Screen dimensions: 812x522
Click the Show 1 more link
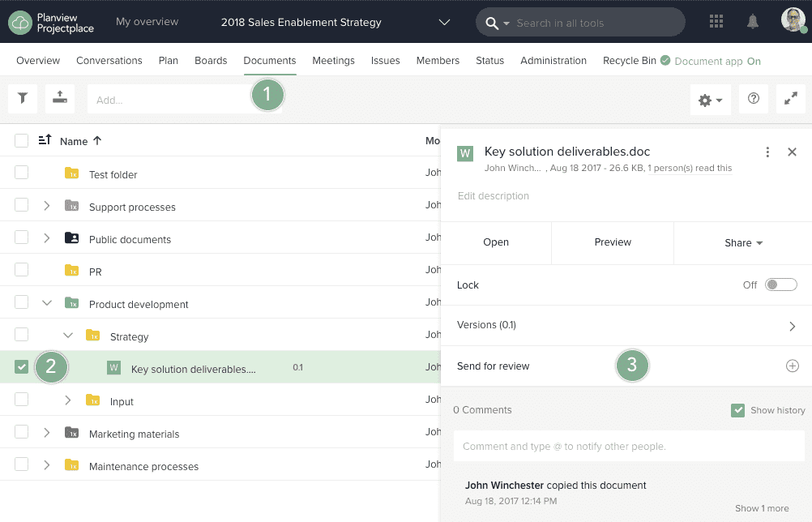(x=761, y=508)
